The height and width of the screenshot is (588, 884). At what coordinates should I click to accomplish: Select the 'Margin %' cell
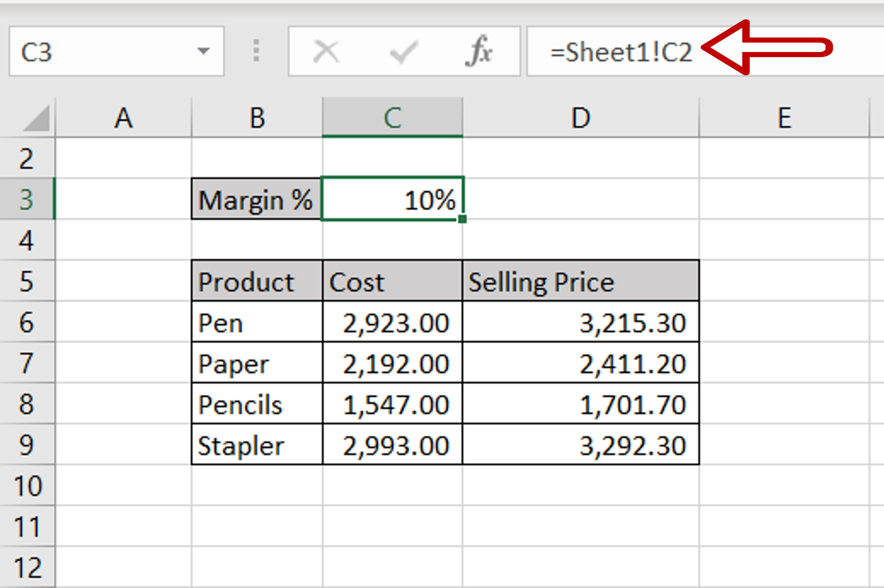click(257, 199)
